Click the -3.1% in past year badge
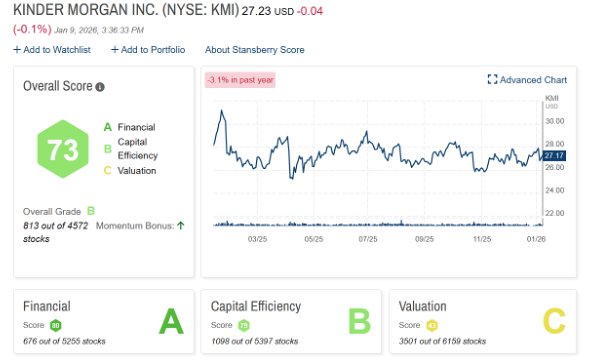590x360 pixels. [x=240, y=80]
